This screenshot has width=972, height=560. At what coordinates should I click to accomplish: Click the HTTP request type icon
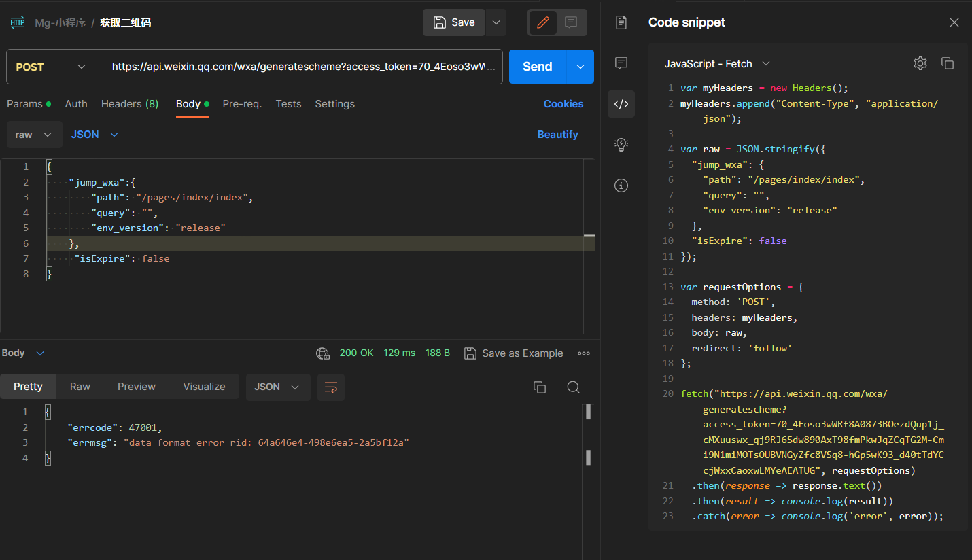pos(17,22)
